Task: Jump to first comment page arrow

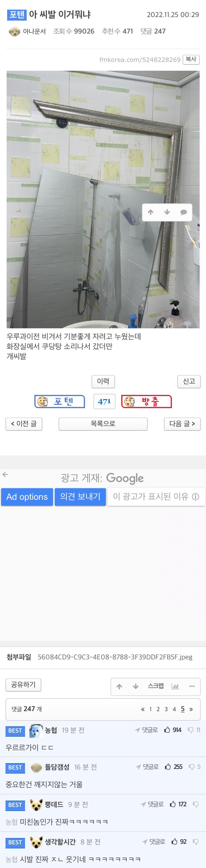Action: 143,709
